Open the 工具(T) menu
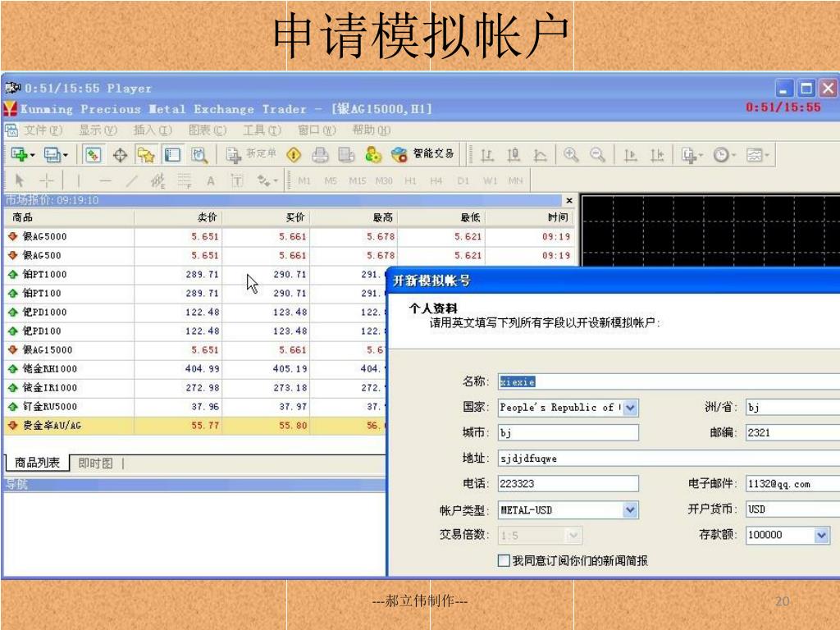 point(262,130)
